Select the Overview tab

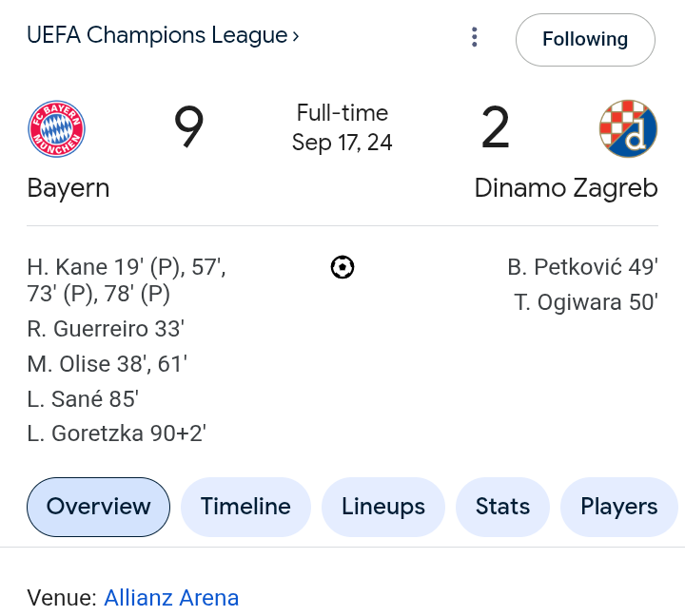[x=98, y=507]
